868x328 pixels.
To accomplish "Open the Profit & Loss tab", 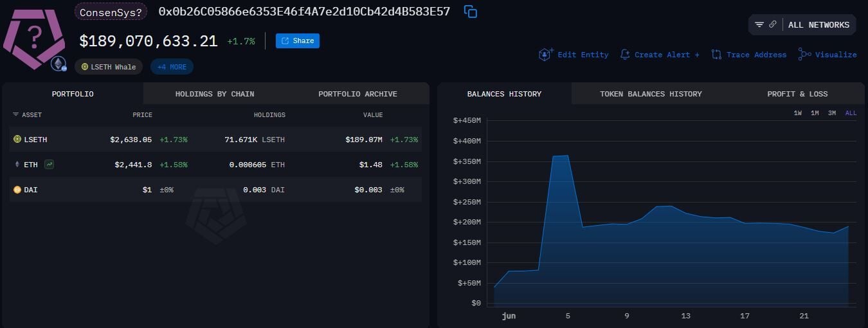I will (797, 94).
